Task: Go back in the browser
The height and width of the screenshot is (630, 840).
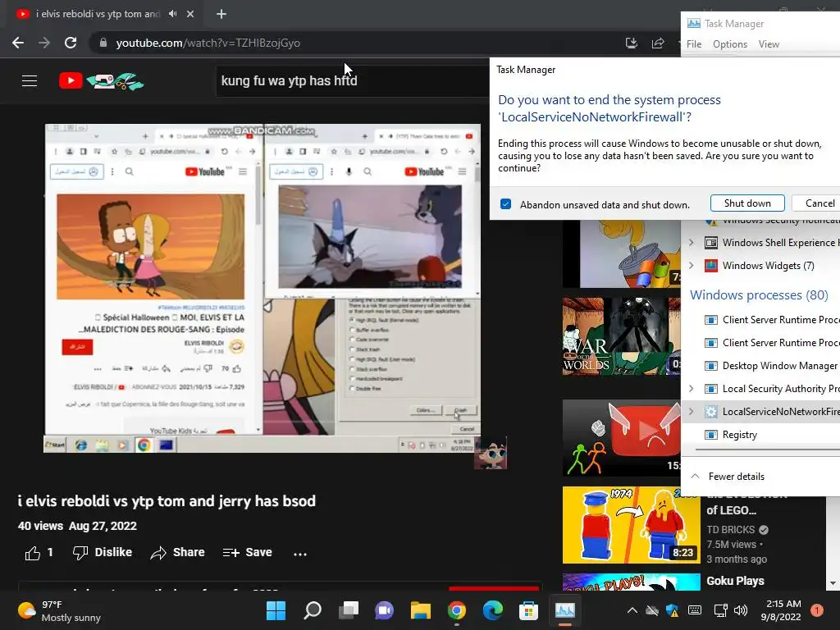Action: click(x=18, y=43)
